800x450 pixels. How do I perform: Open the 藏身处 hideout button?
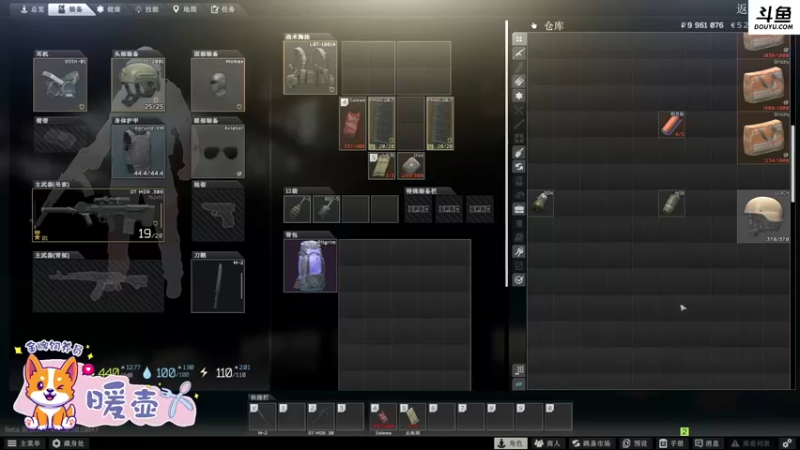68,443
